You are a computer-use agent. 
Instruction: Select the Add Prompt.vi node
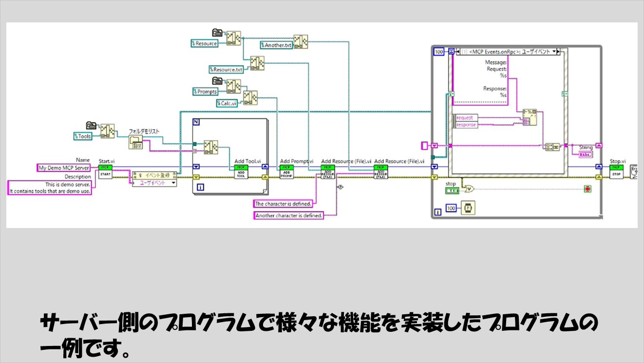point(286,171)
